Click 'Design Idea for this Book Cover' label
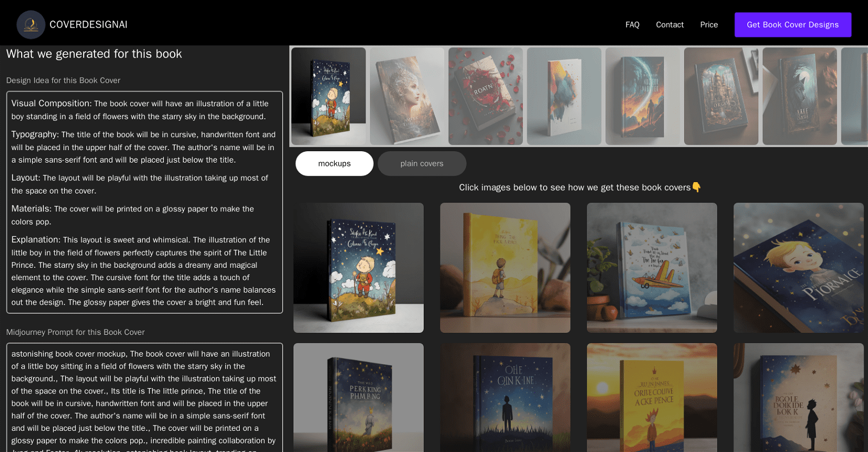Viewport: 868px width, 452px height. click(x=63, y=80)
